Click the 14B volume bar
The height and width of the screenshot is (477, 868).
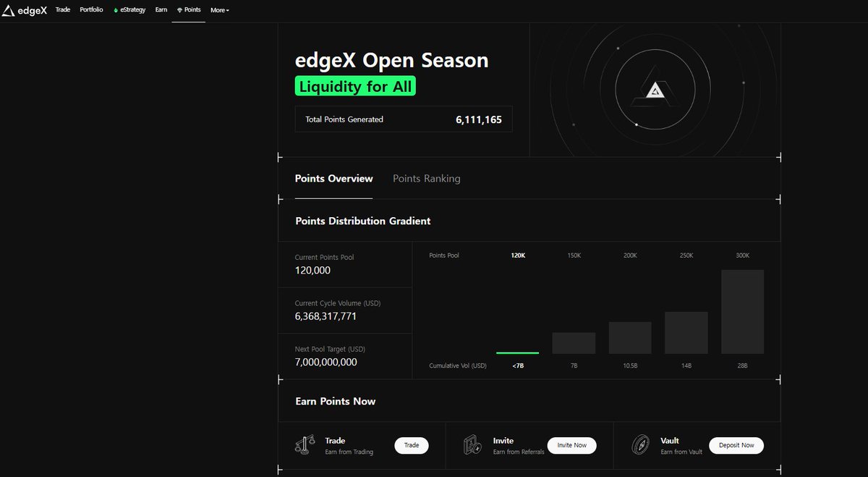click(x=686, y=333)
